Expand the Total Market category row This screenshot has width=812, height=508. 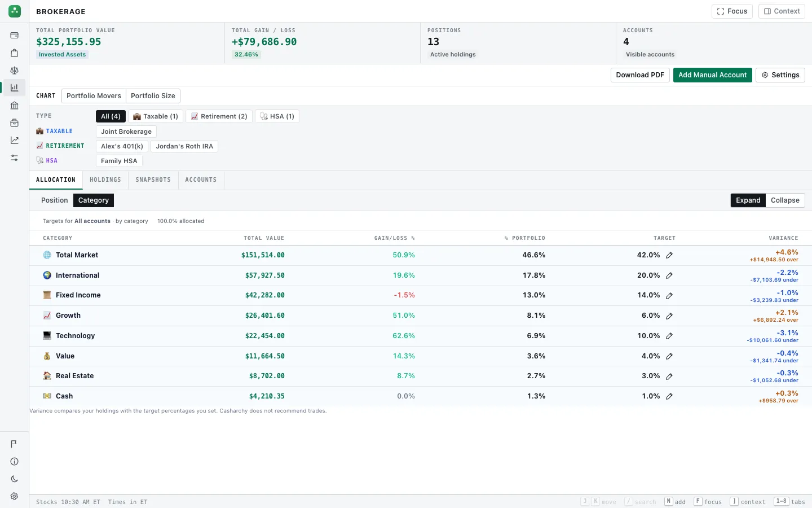[x=420, y=255]
